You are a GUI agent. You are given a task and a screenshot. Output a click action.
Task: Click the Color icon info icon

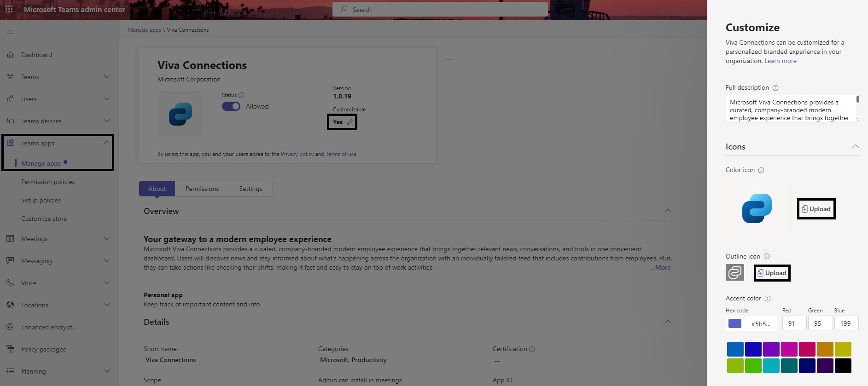coord(761,170)
